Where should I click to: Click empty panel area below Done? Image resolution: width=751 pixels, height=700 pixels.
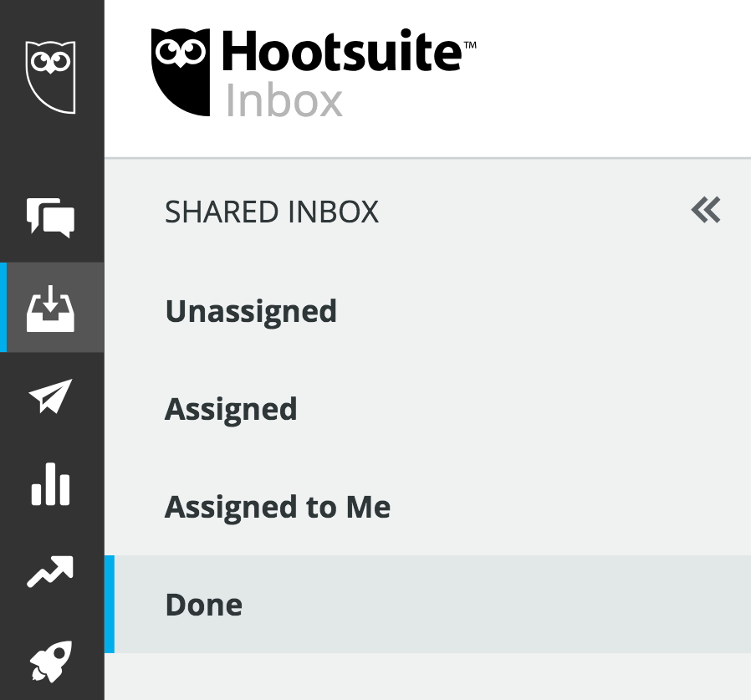click(427, 677)
